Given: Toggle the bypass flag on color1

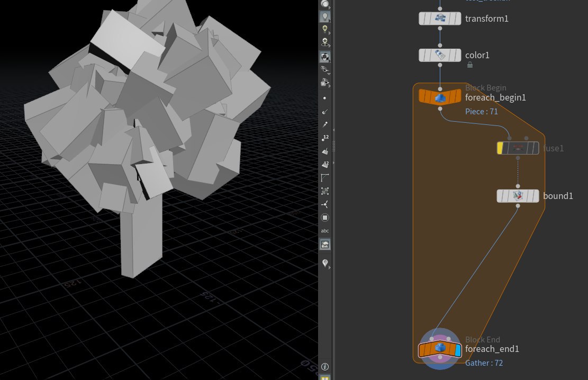Looking at the screenshot, I should click(x=423, y=55).
